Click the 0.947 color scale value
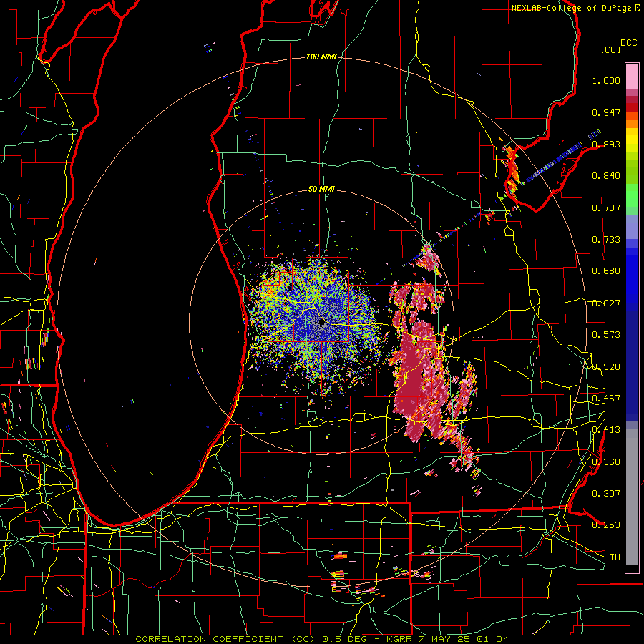Image resolution: width=644 pixels, height=644 pixels. [x=606, y=112]
